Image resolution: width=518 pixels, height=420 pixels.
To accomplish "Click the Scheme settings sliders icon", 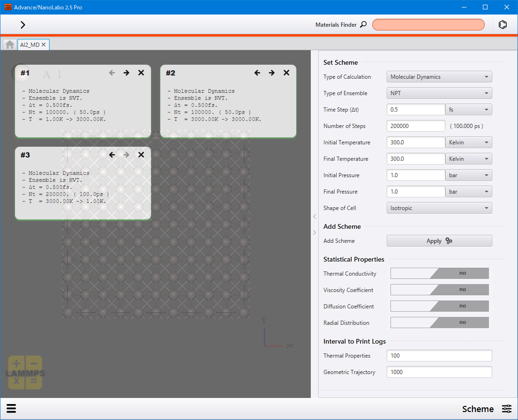I will click(506, 409).
